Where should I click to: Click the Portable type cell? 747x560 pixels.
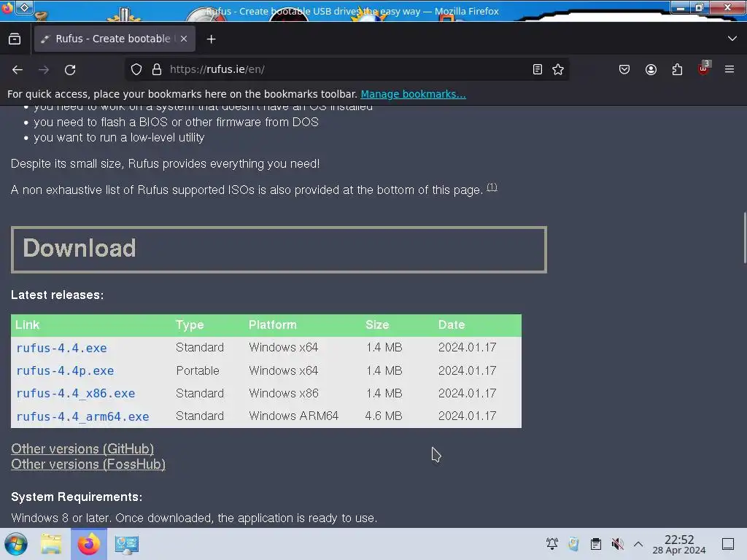click(x=198, y=370)
